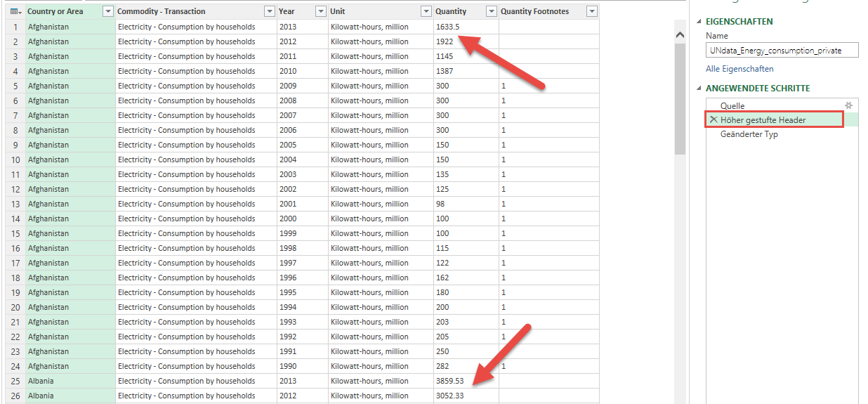The height and width of the screenshot is (404, 868).
Task: Collapse the EIGENSCHAFTEN section
Action: coord(700,22)
